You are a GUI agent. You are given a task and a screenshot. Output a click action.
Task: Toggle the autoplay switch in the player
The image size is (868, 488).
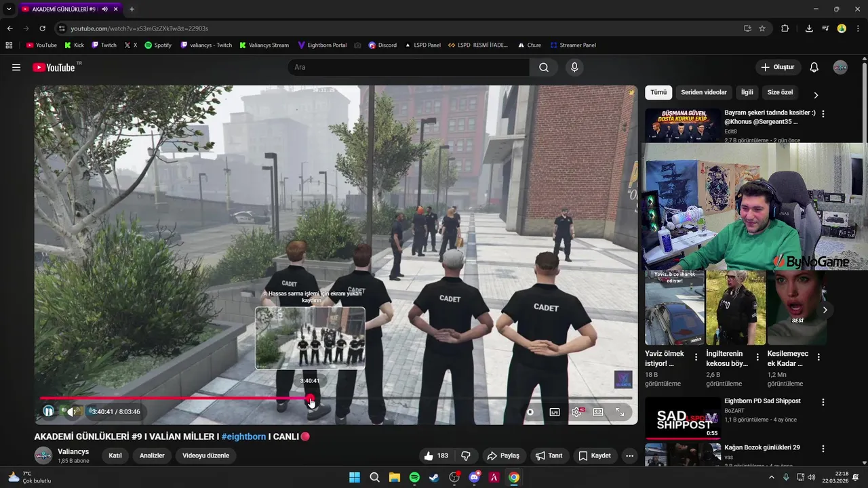(x=530, y=411)
